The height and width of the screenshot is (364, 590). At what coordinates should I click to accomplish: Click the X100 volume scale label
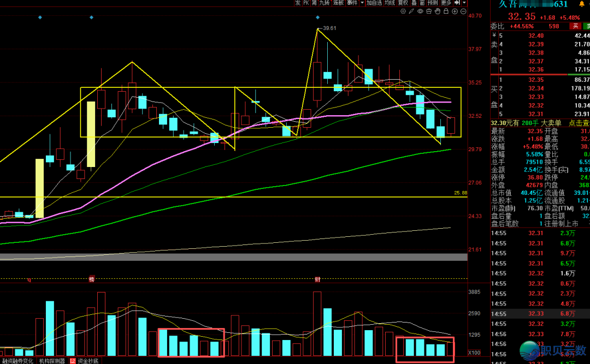(474, 353)
